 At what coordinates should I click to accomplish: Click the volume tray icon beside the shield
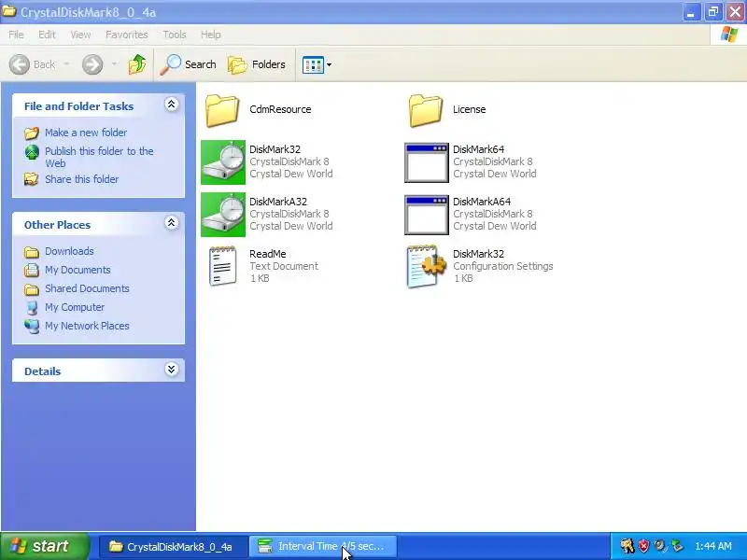[x=660, y=546]
